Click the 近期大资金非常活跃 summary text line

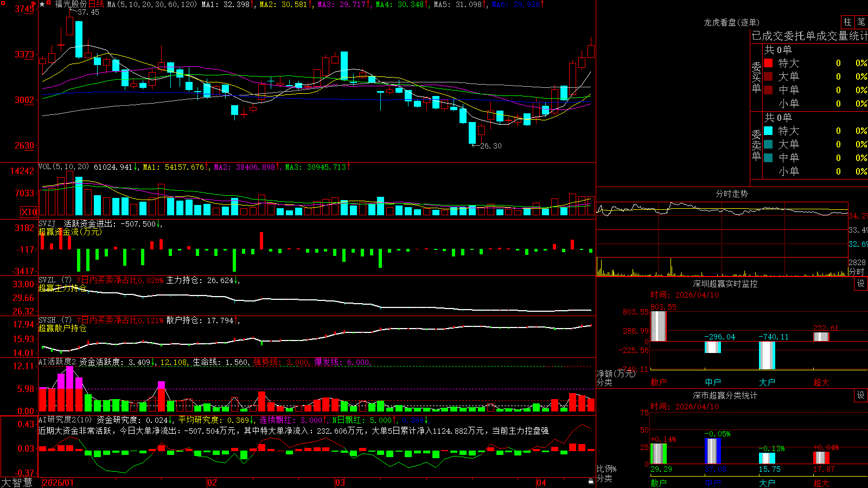pos(293,431)
